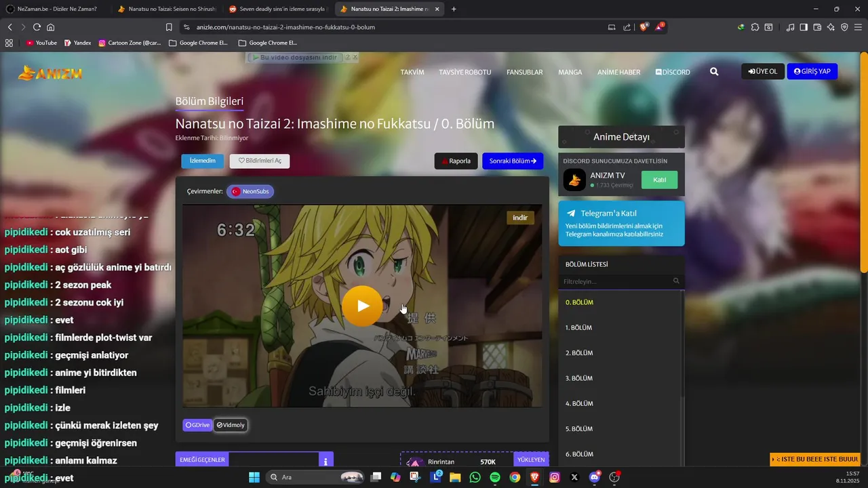Open Spotify from the taskbar

[495, 477]
